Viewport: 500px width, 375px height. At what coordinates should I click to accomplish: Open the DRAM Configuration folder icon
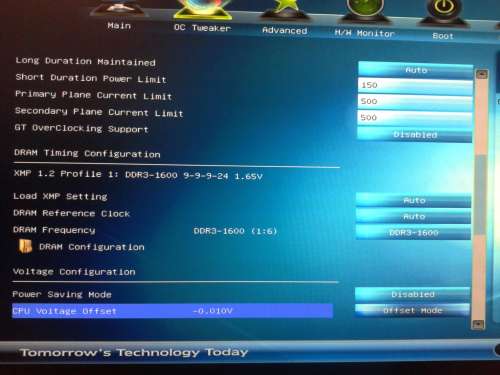coord(25,246)
